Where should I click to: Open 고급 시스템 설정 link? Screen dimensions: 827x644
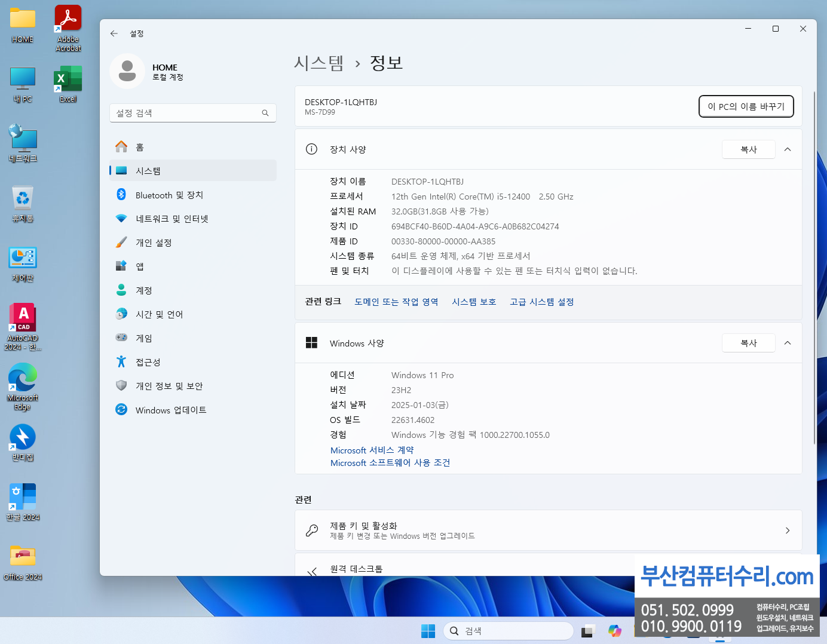[542, 302]
